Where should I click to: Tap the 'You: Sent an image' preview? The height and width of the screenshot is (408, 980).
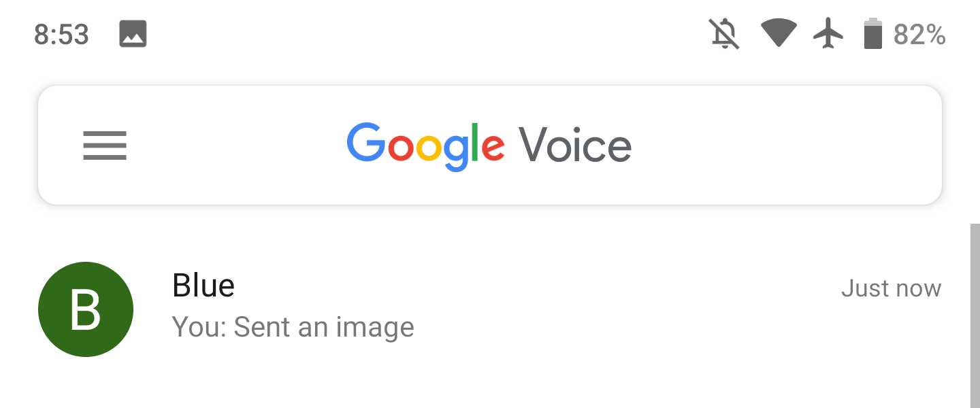293,327
